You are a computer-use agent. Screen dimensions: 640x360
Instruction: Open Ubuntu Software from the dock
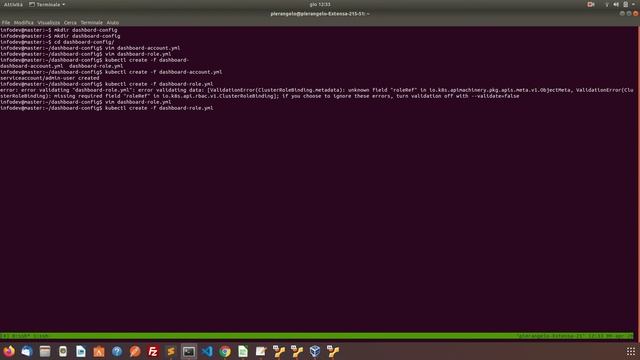tap(99, 351)
